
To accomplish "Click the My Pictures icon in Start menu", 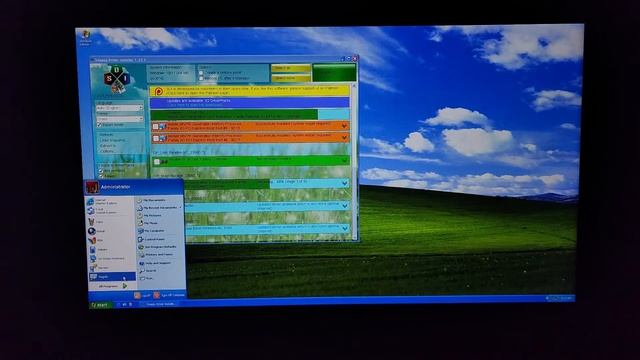I will point(140,216).
